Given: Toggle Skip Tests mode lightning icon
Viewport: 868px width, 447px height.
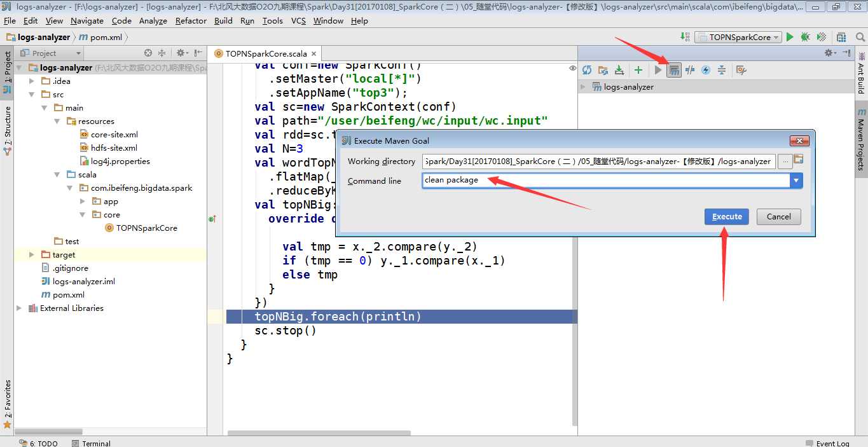Looking at the screenshot, I should (x=706, y=70).
